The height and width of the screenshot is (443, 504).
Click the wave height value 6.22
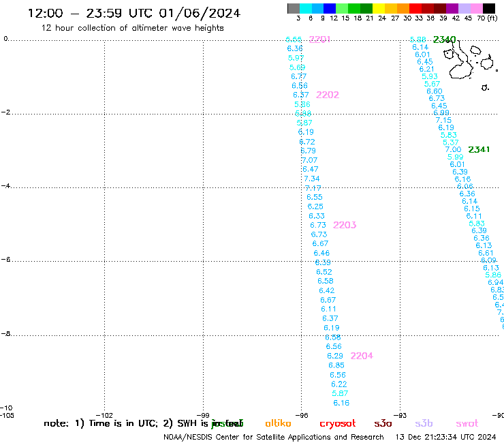tap(338, 384)
